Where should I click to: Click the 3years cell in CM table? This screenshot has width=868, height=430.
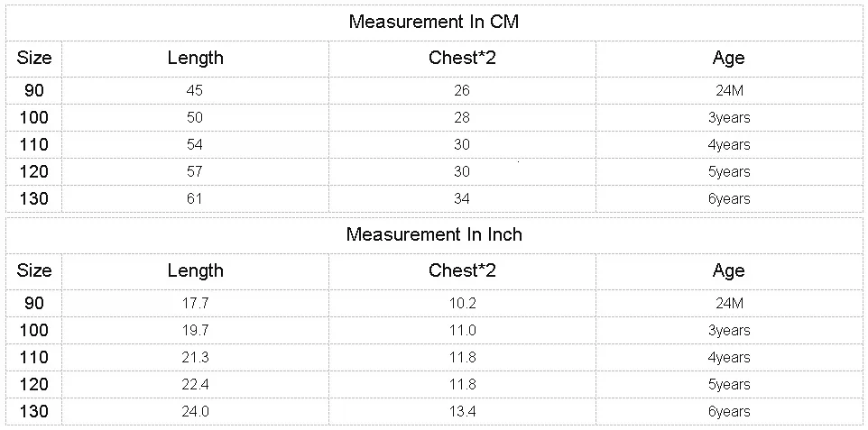click(x=729, y=117)
